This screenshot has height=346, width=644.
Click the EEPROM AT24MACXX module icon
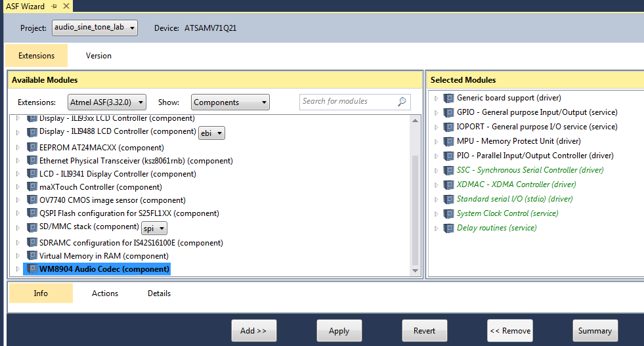pyautogui.click(x=32, y=148)
